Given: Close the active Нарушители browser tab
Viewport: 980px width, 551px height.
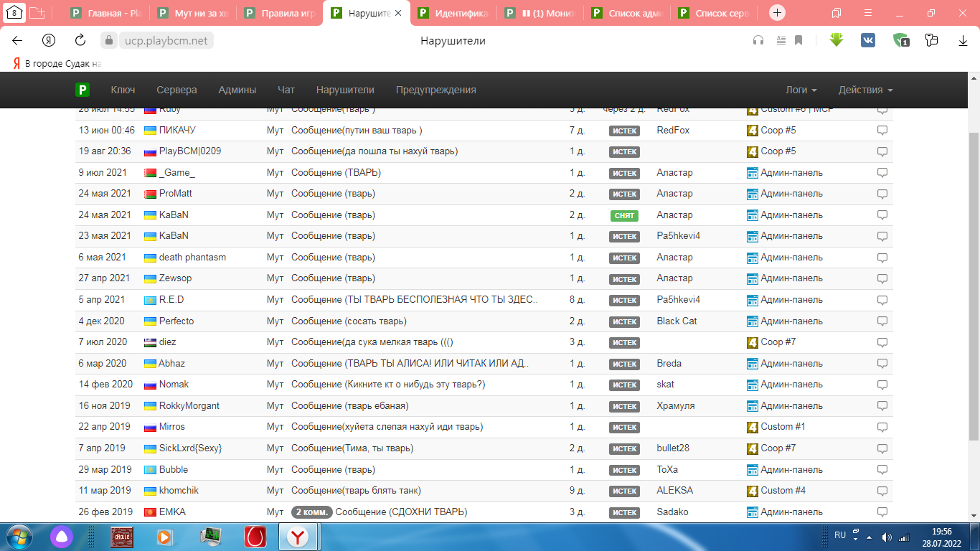Looking at the screenshot, I should click(398, 13).
